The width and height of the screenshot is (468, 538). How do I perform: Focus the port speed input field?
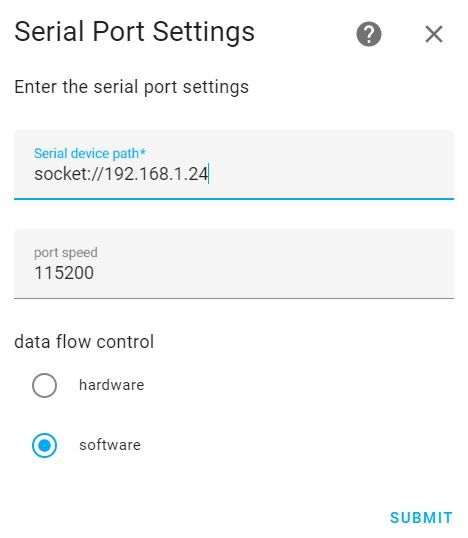pos(234,264)
